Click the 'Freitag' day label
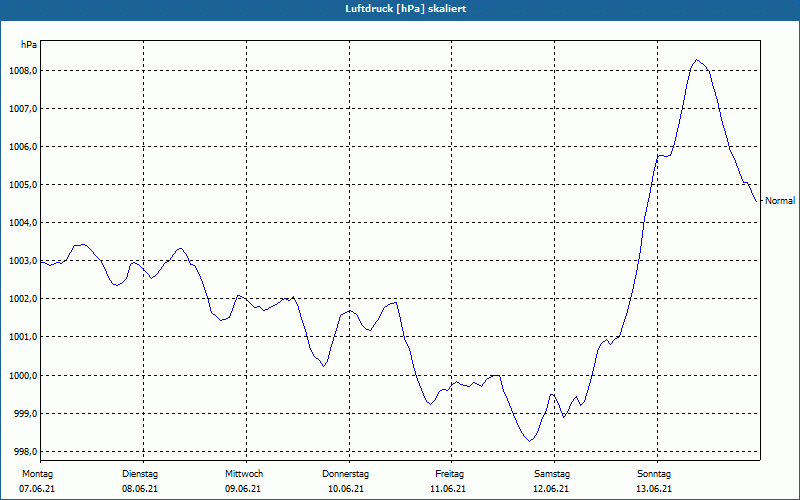800x500 pixels. (449, 474)
